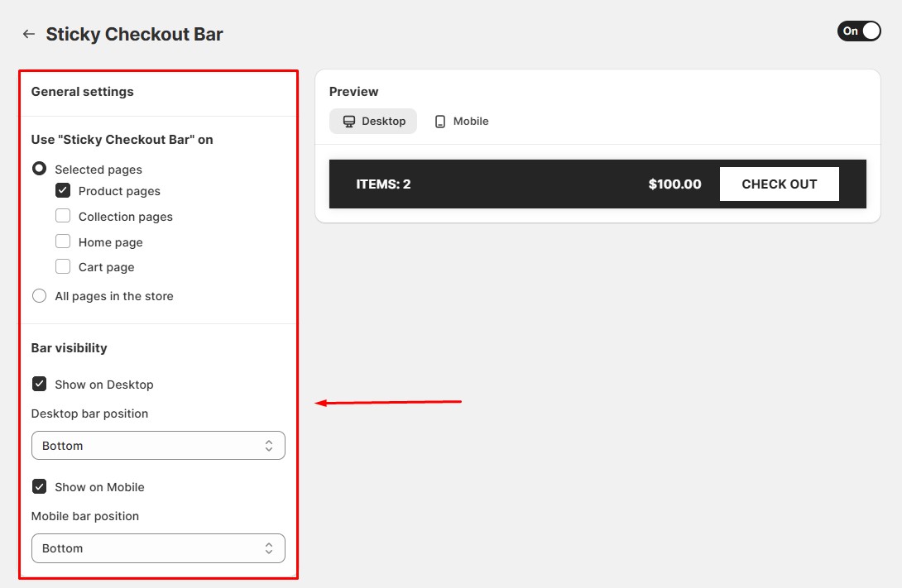Click the $100.00 price in the preview bar

(674, 184)
